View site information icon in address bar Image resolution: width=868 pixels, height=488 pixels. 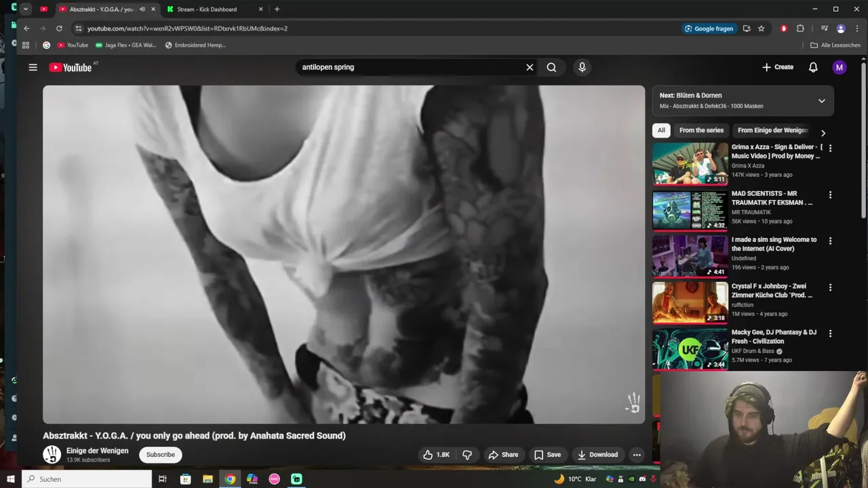coord(79,28)
